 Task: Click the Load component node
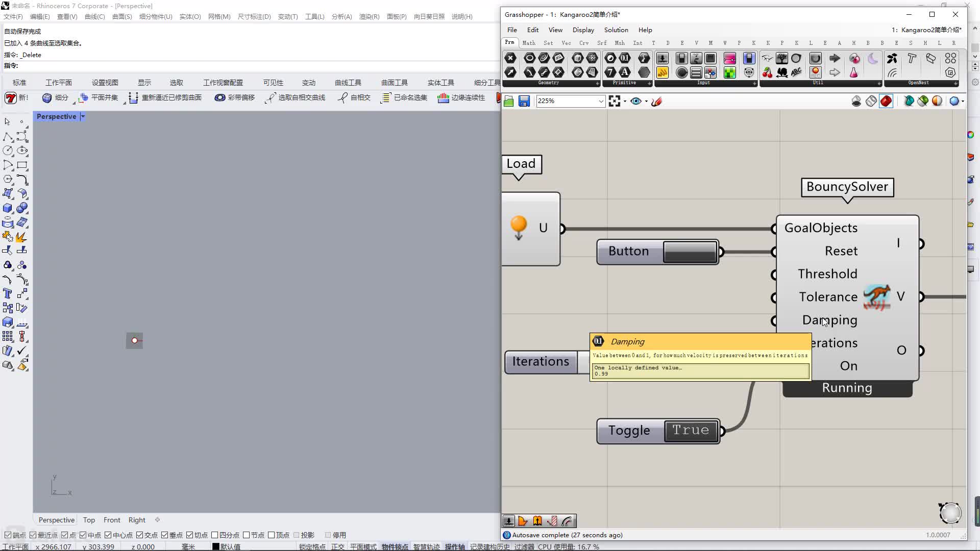tap(521, 163)
